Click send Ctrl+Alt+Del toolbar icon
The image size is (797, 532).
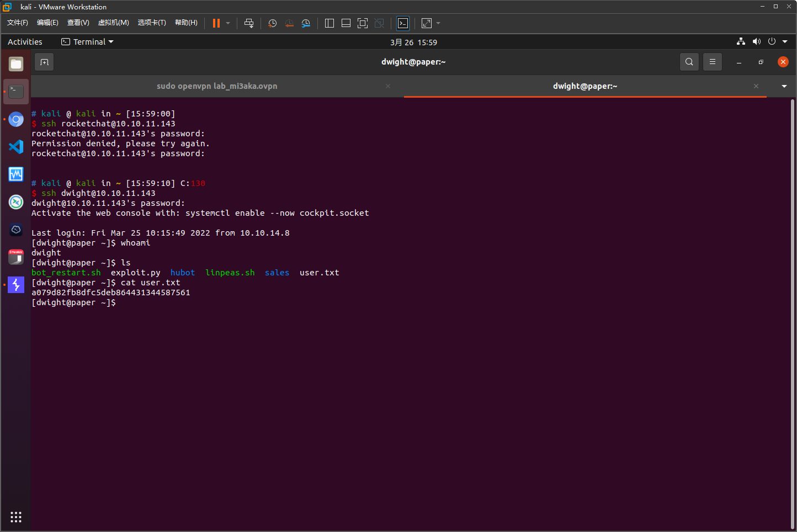(x=249, y=23)
